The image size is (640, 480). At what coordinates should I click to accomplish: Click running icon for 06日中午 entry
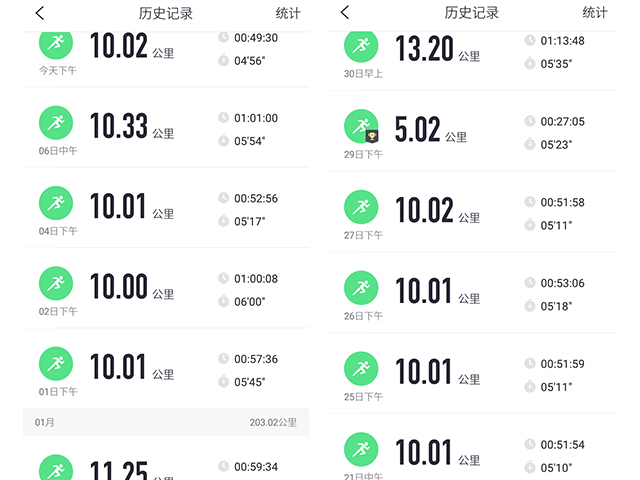tap(56, 122)
